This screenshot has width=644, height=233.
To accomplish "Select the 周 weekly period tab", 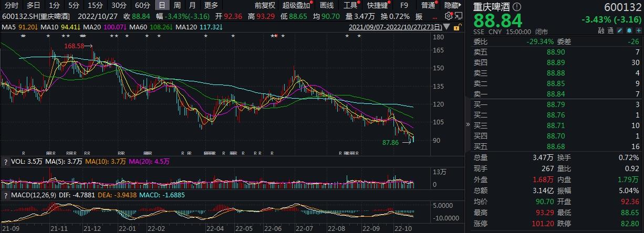I will click(x=177, y=5).
